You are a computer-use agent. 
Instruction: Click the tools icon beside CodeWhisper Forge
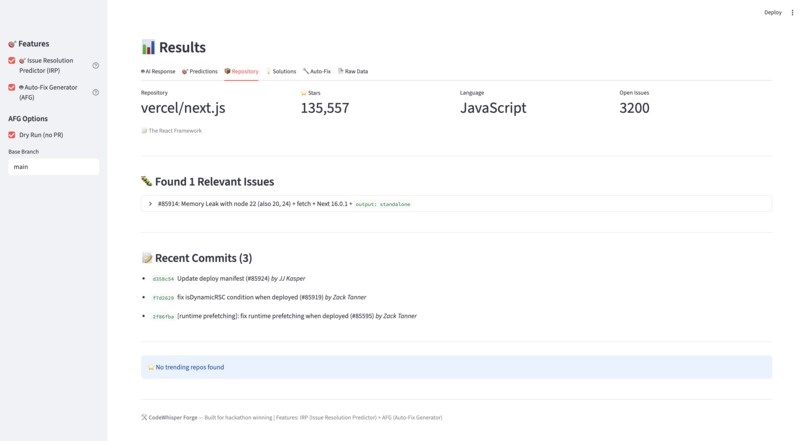144,417
